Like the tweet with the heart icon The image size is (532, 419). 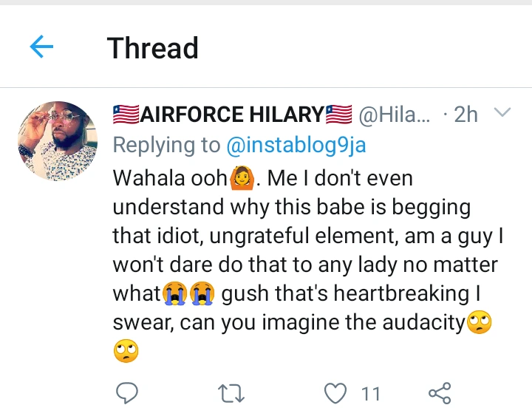pyautogui.click(x=336, y=393)
